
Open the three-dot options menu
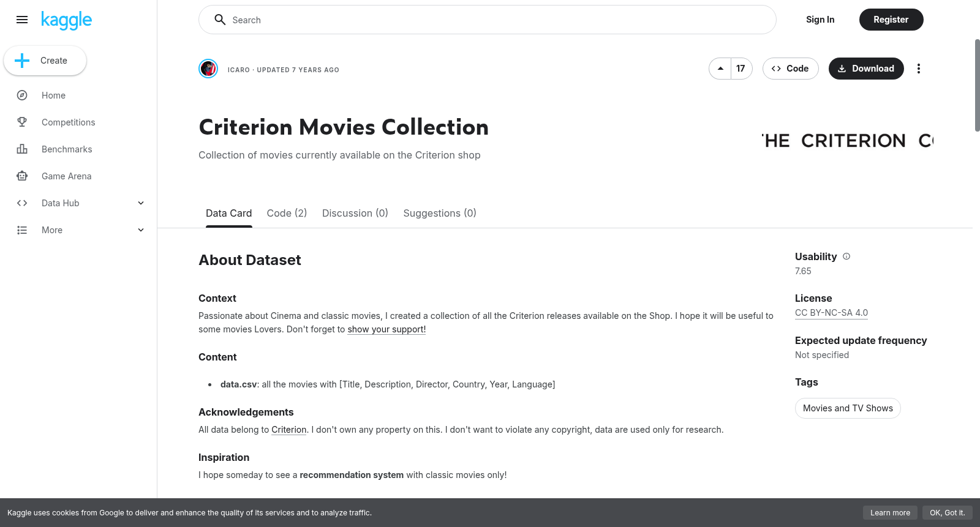(918, 69)
